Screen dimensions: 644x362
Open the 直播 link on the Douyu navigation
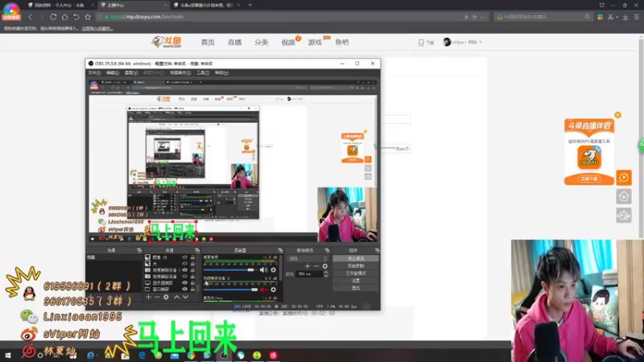click(234, 43)
